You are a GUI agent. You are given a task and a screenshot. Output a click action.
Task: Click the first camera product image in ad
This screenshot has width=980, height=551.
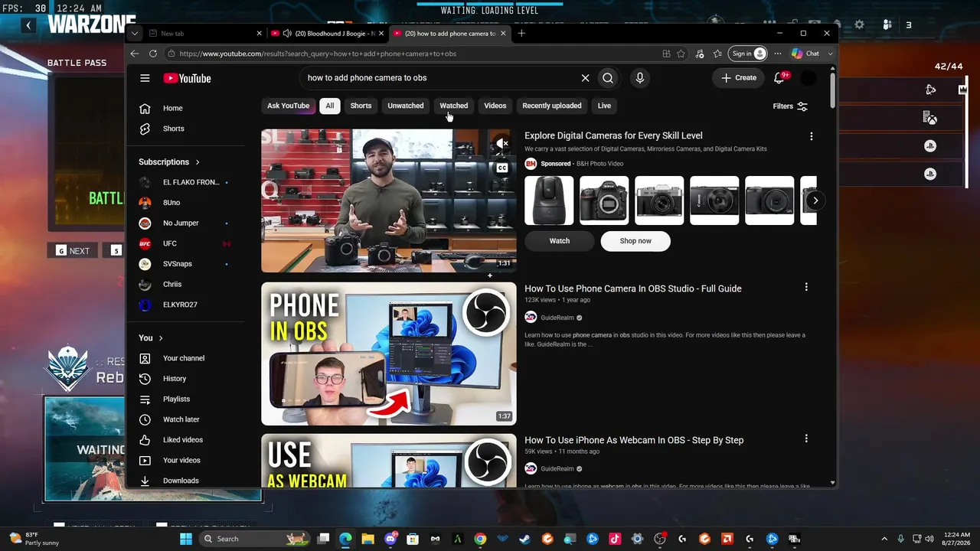tap(549, 201)
